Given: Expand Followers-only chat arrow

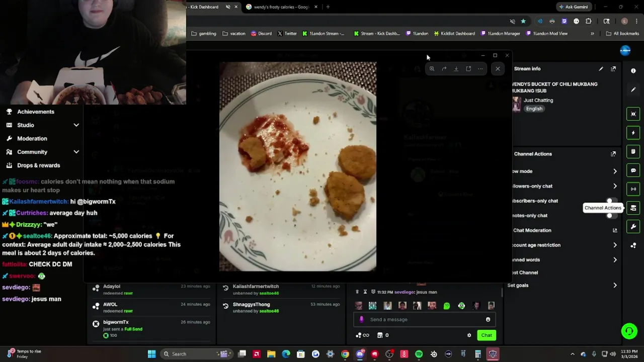Looking at the screenshot, I should [615, 186].
